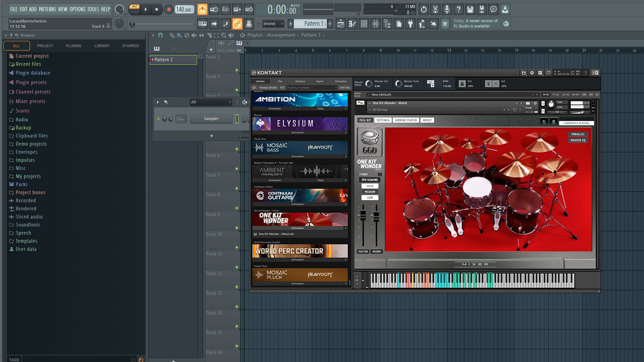Image resolution: width=644 pixels, height=362 pixels.
Task: Click the typing keyboard to piano icon
Action: tap(202, 24)
